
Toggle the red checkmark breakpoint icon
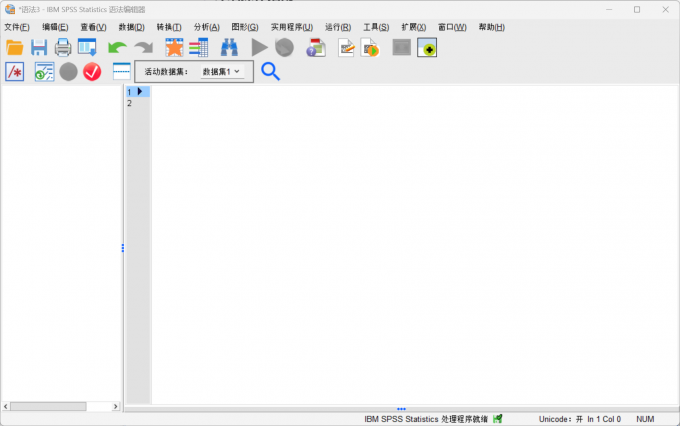(92, 71)
